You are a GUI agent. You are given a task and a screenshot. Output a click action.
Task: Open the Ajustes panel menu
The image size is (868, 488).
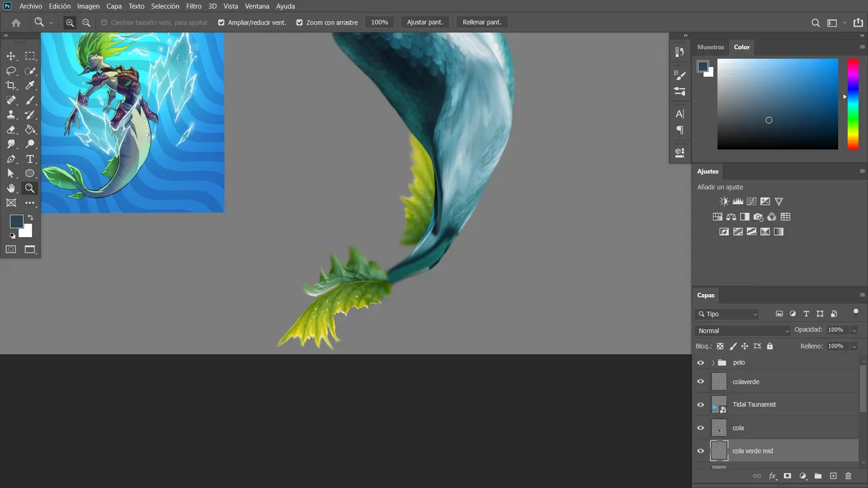(863, 171)
